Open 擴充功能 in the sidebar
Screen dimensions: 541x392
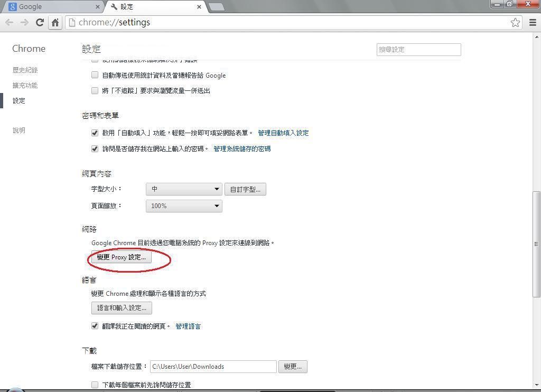coord(25,85)
